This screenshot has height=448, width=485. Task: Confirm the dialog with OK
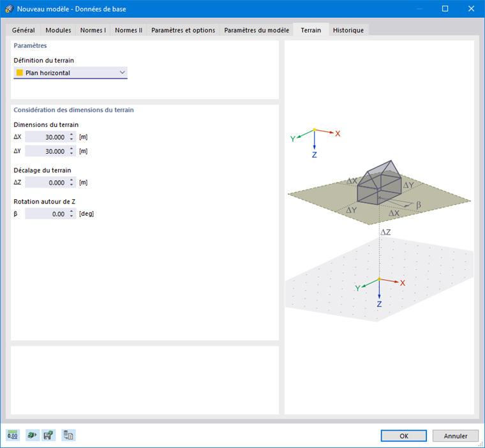click(x=404, y=436)
